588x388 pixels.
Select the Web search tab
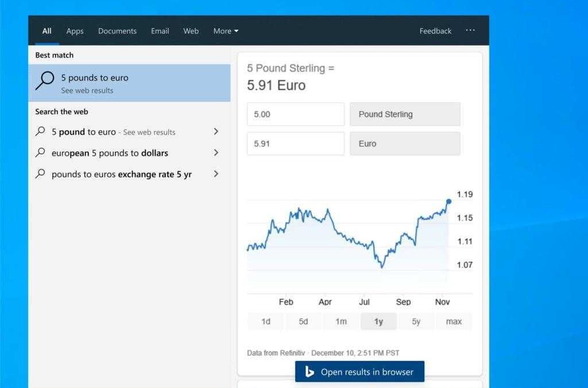191,31
